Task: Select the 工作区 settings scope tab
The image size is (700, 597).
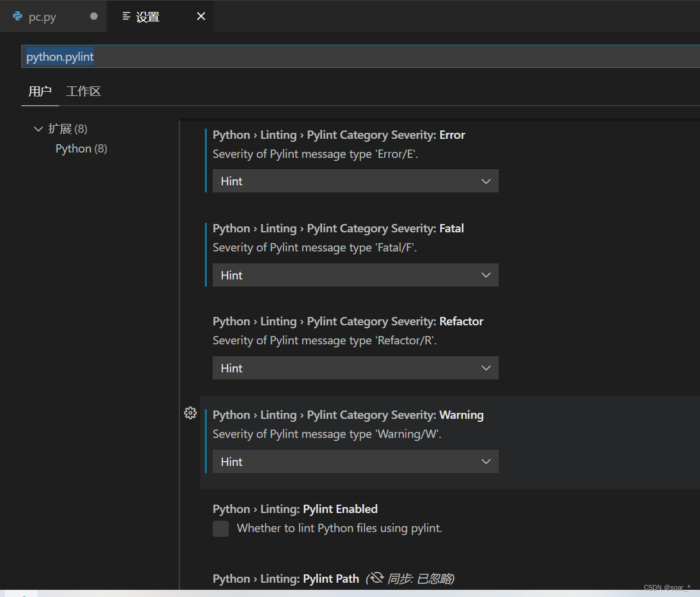Action: [83, 92]
